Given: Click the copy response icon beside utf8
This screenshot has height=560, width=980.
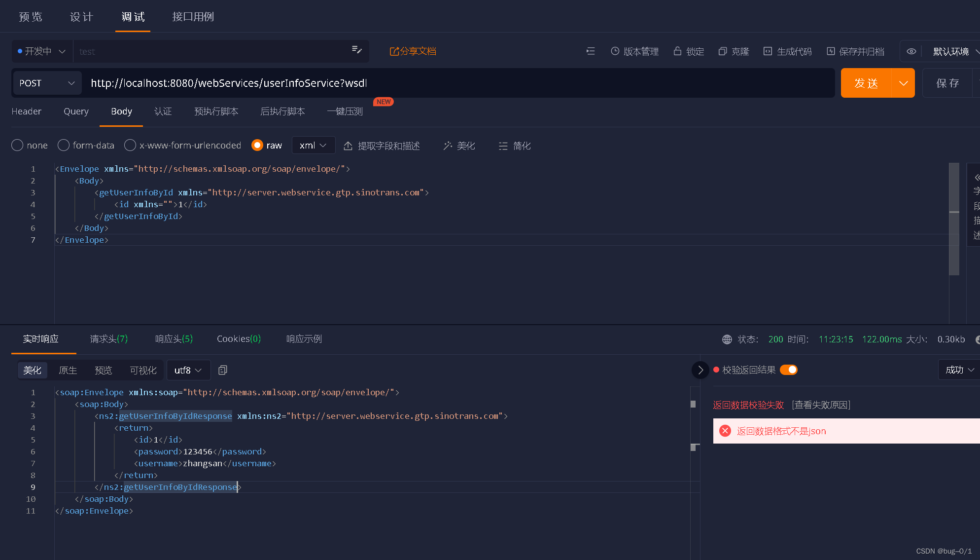Looking at the screenshot, I should (x=223, y=370).
